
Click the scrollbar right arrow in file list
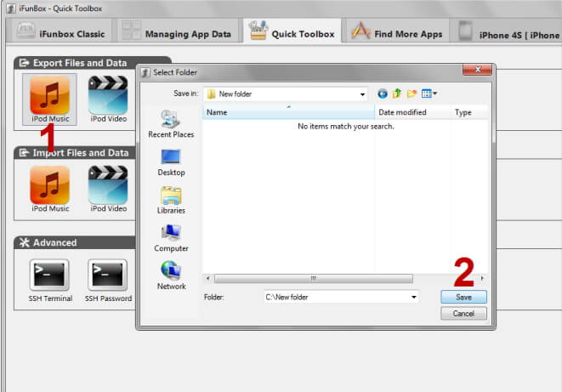tap(482, 278)
